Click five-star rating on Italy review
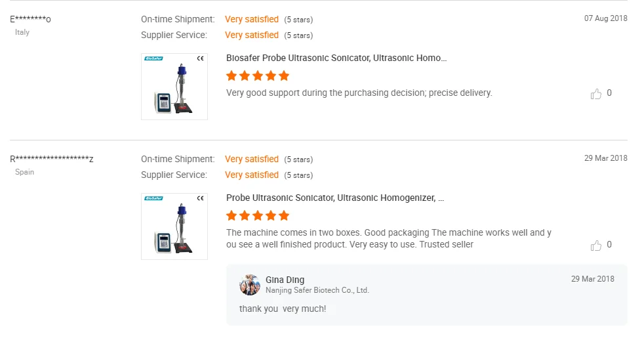644x344 pixels. (257, 75)
